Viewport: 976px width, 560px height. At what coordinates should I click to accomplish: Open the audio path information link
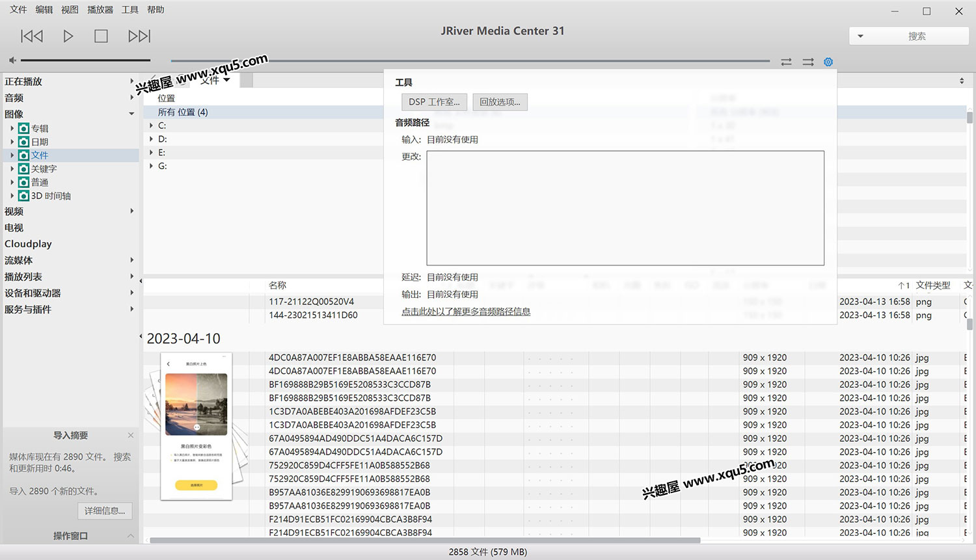tap(466, 312)
